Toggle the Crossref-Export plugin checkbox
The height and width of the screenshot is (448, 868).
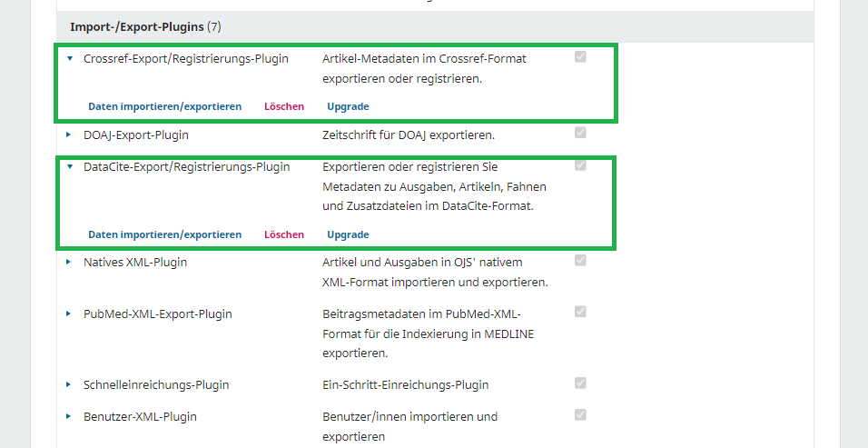pos(580,57)
